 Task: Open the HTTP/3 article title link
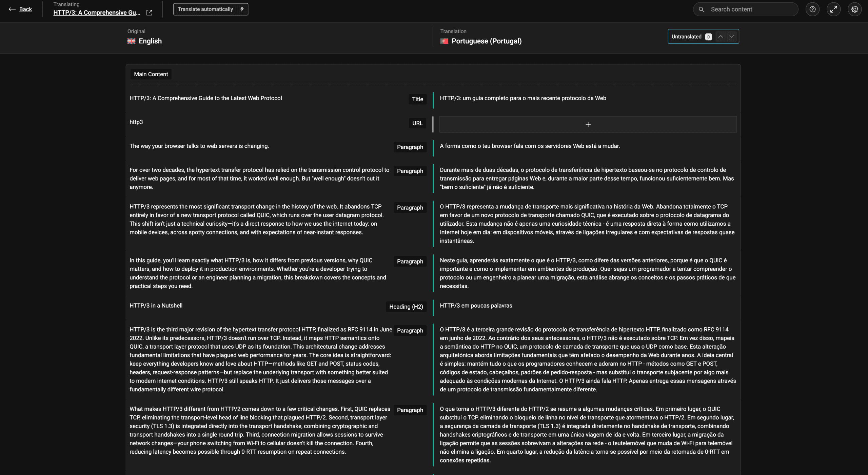pyautogui.click(x=97, y=13)
